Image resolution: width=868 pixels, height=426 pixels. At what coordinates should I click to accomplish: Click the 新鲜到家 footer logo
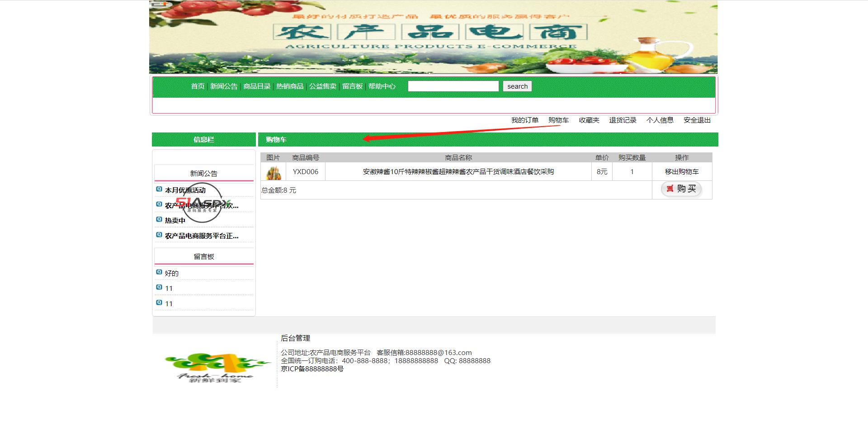tap(217, 368)
